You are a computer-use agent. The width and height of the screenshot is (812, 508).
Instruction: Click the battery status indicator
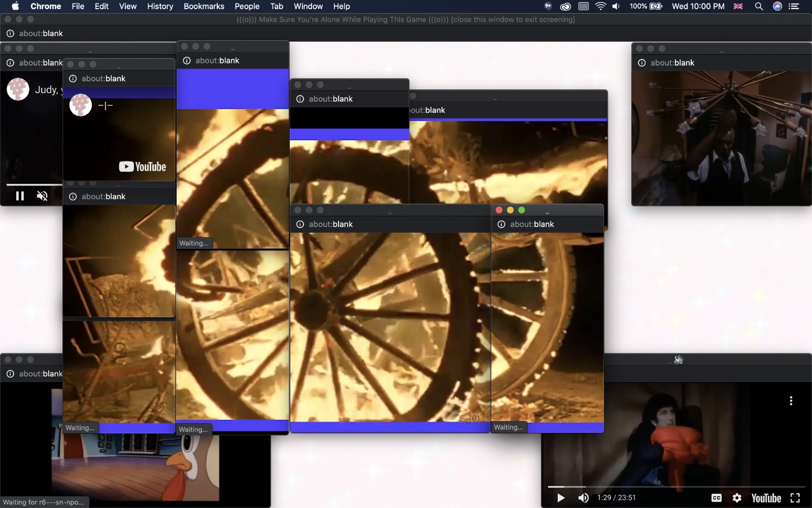click(x=646, y=6)
